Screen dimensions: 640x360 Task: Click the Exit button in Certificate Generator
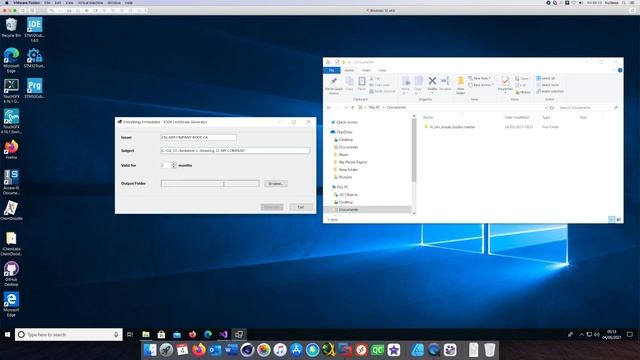point(301,207)
